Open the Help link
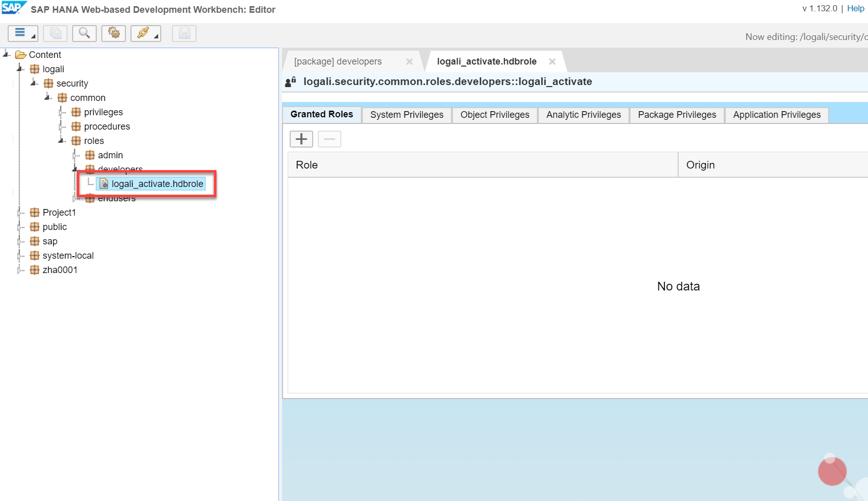The height and width of the screenshot is (501, 868). coord(856,8)
